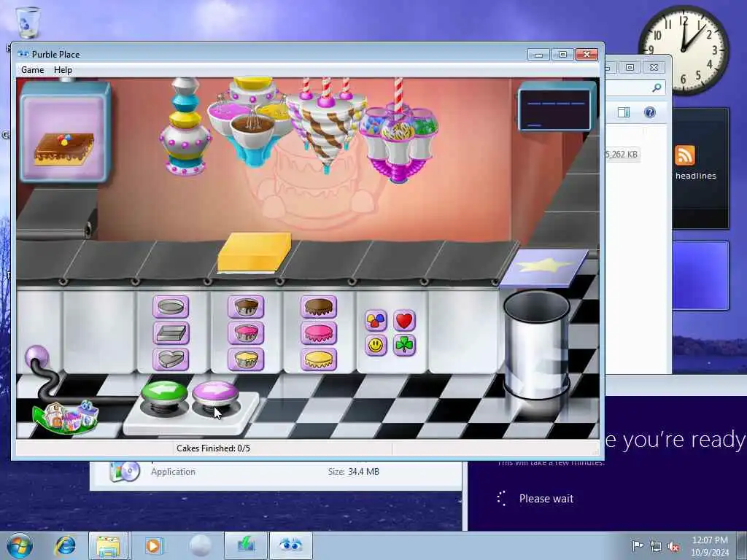Click the 'Application' file type text

[x=173, y=472]
